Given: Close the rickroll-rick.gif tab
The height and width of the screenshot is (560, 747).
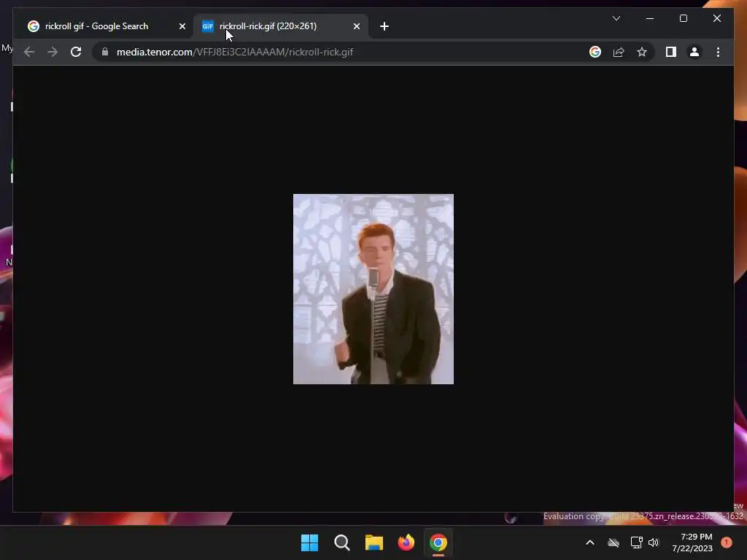Looking at the screenshot, I should 356,26.
